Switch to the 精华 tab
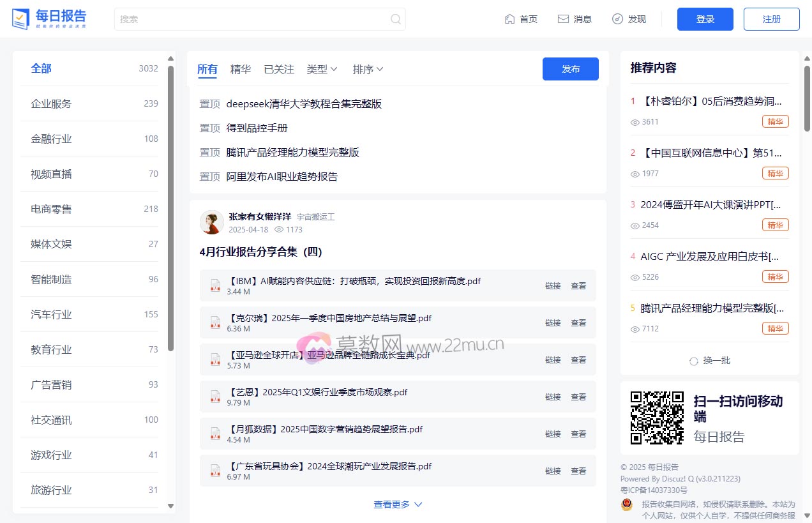Image resolution: width=812 pixels, height=523 pixels. [x=240, y=70]
